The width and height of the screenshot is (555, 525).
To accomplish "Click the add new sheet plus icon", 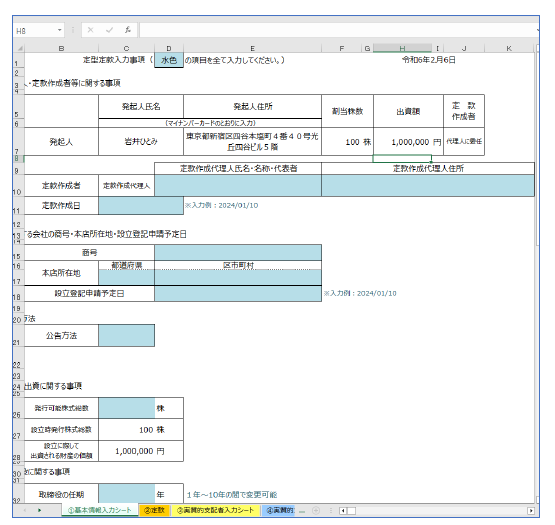I will point(316,510).
